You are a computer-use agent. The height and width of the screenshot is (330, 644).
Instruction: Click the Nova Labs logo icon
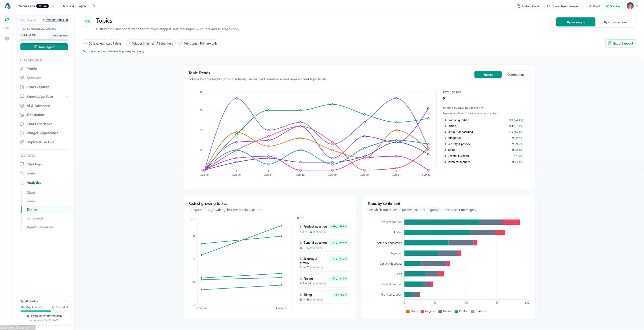point(8,6)
